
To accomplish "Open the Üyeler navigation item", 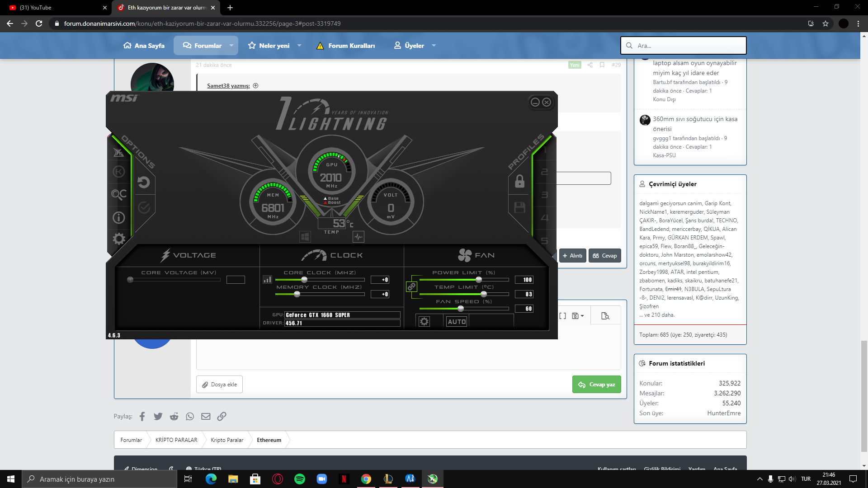I will [x=409, y=46].
